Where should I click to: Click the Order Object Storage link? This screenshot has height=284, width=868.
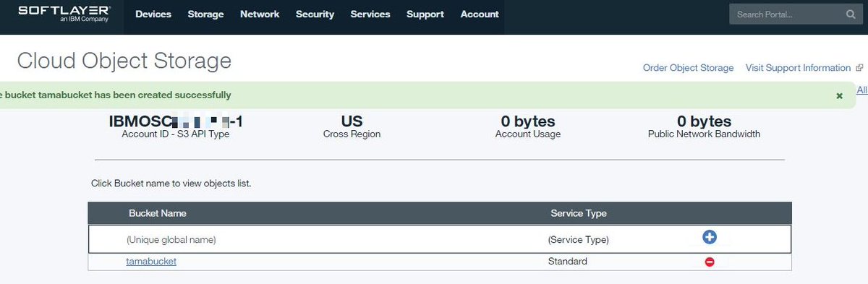(x=688, y=68)
